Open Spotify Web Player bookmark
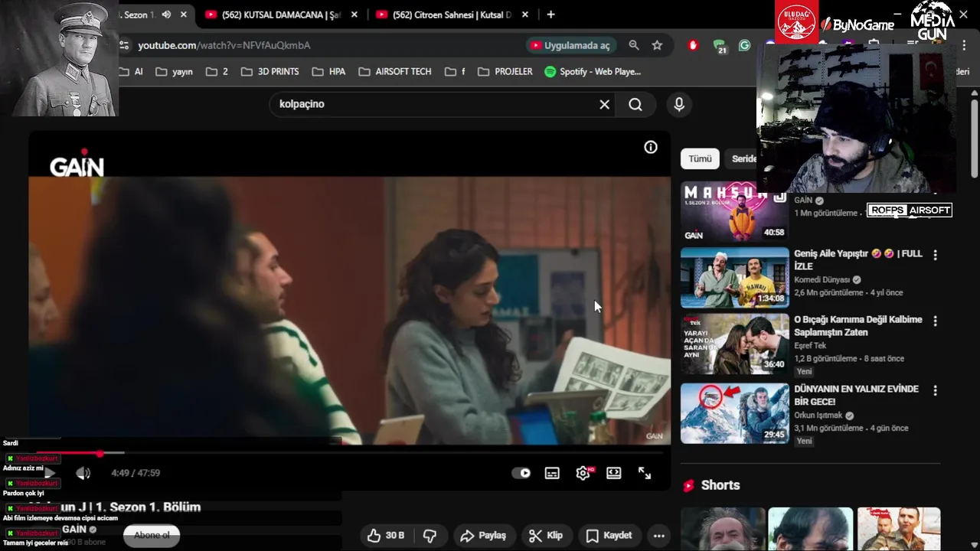This screenshot has height=551, width=980. pyautogui.click(x=593, y=71)
